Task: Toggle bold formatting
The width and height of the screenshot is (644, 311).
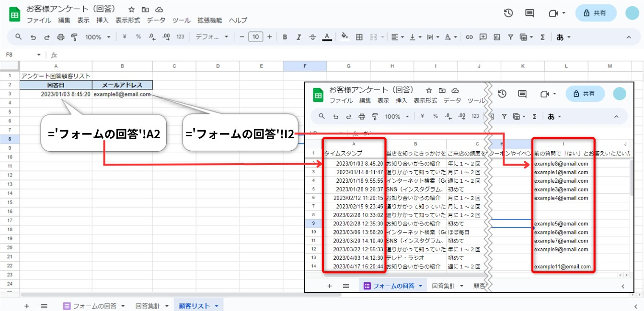Action: pos(285,37)
